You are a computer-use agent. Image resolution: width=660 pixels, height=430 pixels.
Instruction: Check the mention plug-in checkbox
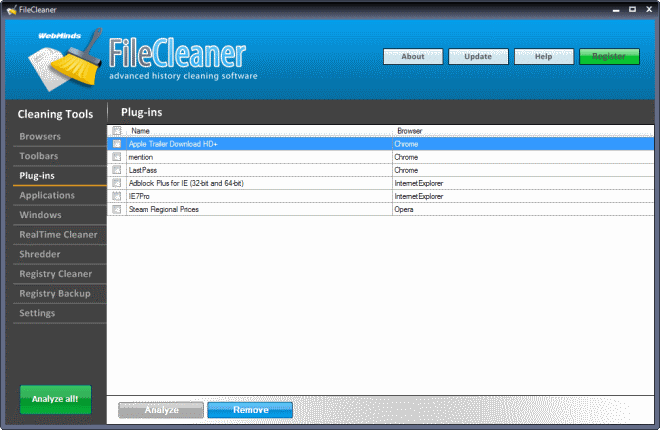point(117,157)
